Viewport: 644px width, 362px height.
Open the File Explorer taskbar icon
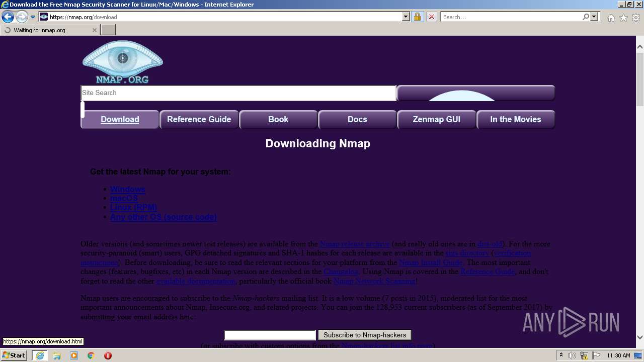tap(57, 355)
